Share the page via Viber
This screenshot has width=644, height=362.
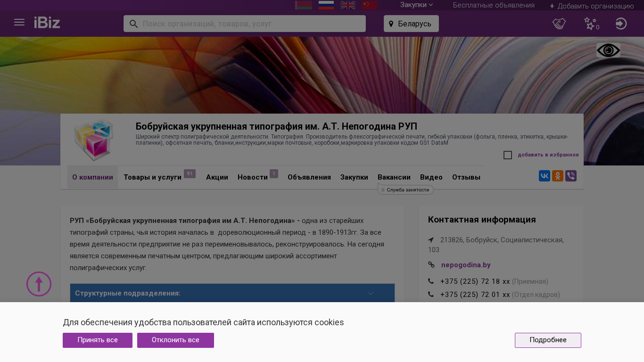coord(571,176)
